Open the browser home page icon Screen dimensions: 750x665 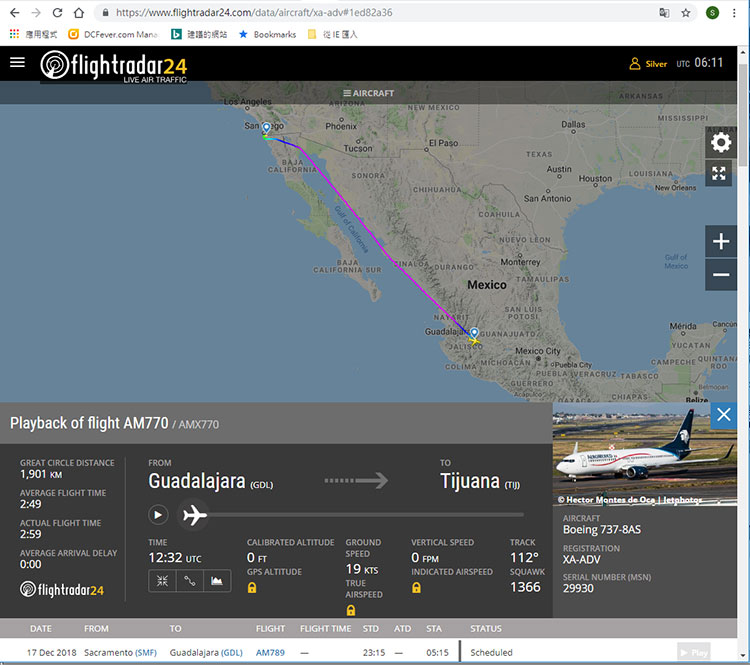coord(79,13)
